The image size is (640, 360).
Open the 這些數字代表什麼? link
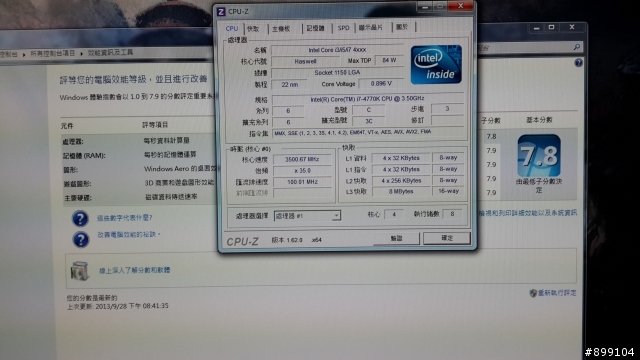pyautogui.click(x=124, y=218)
